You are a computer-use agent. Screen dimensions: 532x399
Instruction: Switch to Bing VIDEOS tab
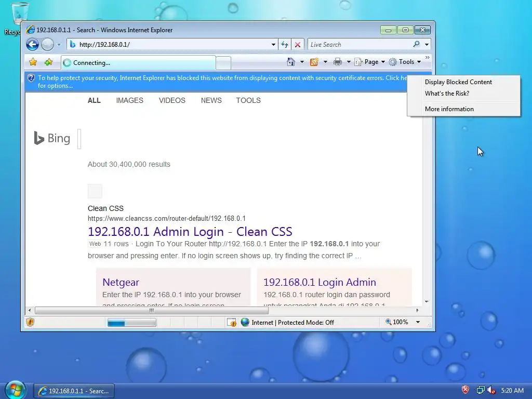[x=172, y=100]
